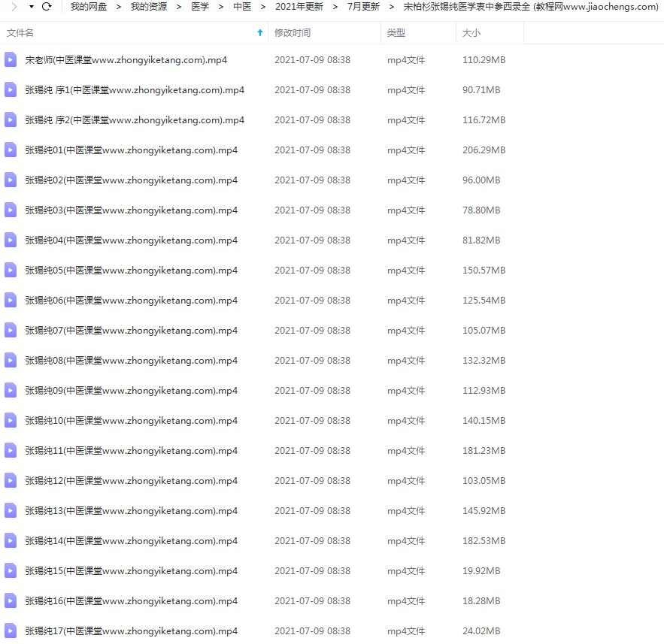Image resolution: width=664 pixels, height=644 pixels.
Task: Select file 宋老师(中医课堂www.zhongyiketang.com).mp4
Action: click(x=126, y=60)
